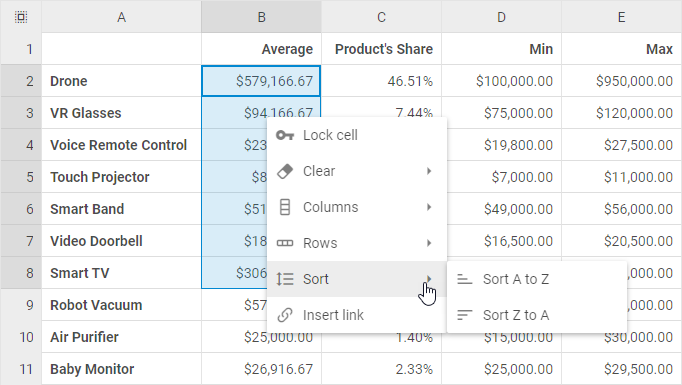The height and width of the screenshot is (385, 682).
Task: Click the $16,500.00 cell
Action: (505, 241)
